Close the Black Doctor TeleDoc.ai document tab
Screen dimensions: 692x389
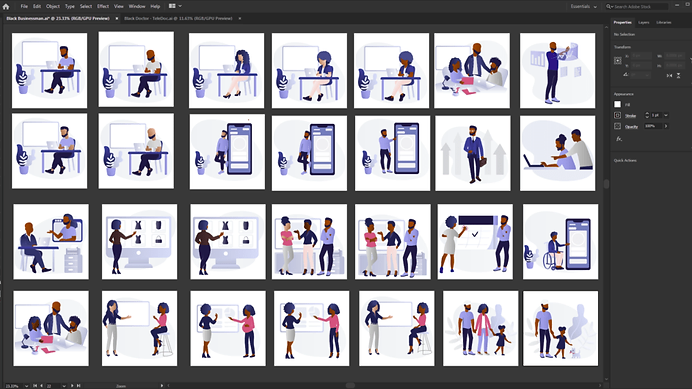pyautogui.click(x=240, y=19)
